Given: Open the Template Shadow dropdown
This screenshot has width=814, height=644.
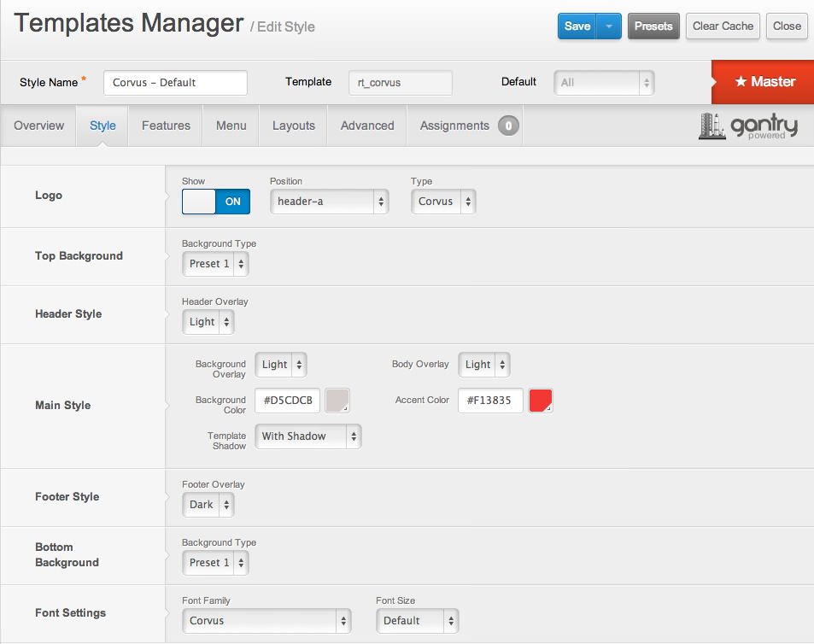Looking at the screenshot, I should (307, 436).
